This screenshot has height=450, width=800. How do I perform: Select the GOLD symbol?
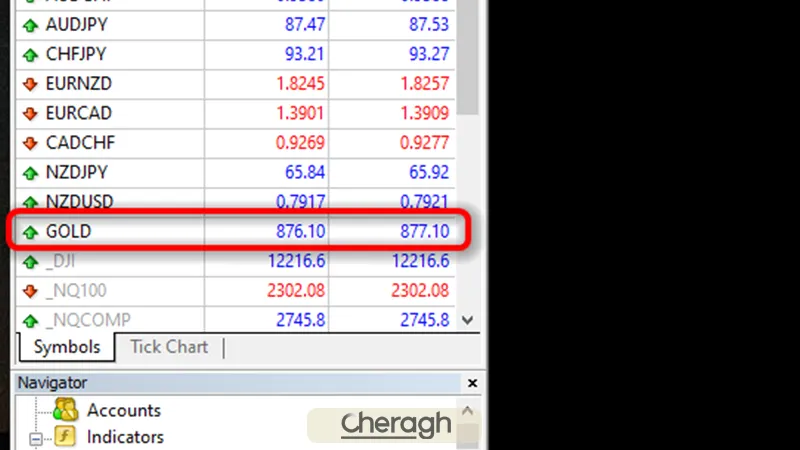click(x=68, y=231)
